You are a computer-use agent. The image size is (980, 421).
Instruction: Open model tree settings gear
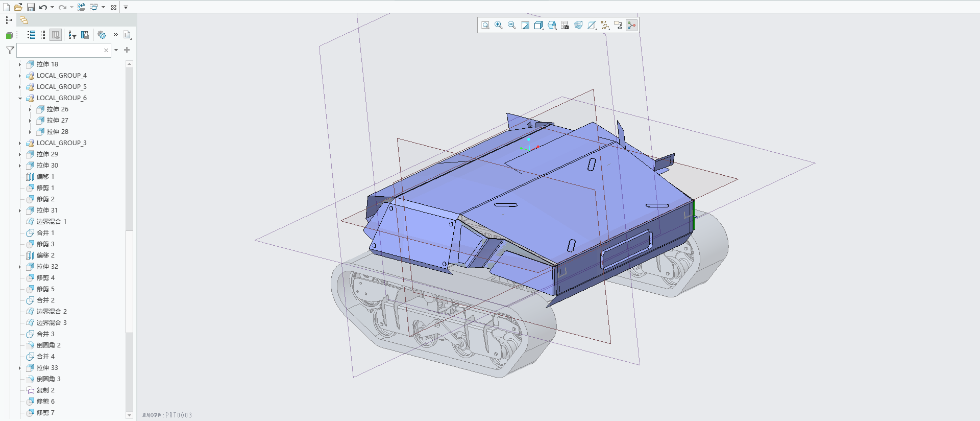click(102, 35)
